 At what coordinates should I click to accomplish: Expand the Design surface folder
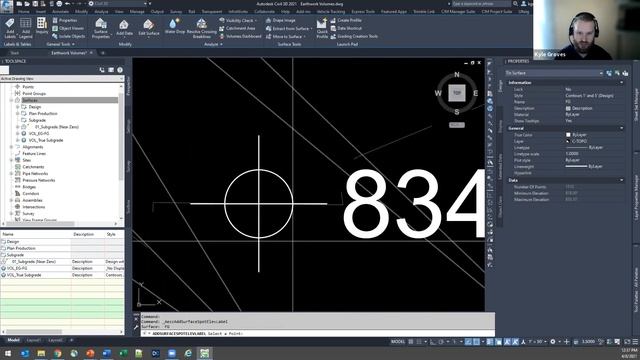(x=18, y=107)
